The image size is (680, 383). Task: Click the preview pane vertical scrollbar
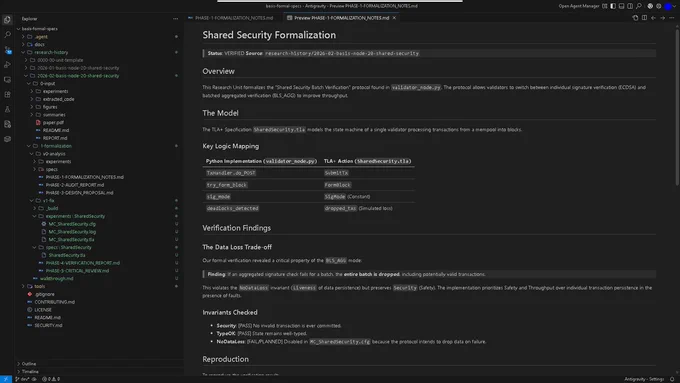point(677,106)
